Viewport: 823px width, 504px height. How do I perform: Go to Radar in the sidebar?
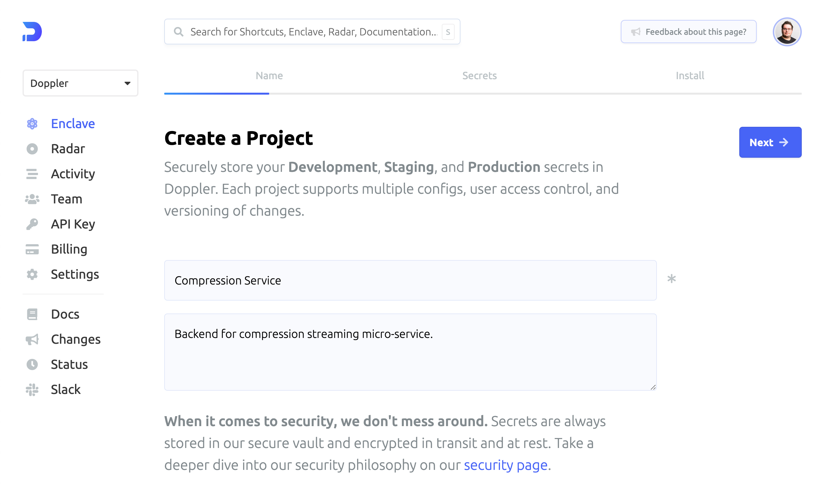click(68, 149)
